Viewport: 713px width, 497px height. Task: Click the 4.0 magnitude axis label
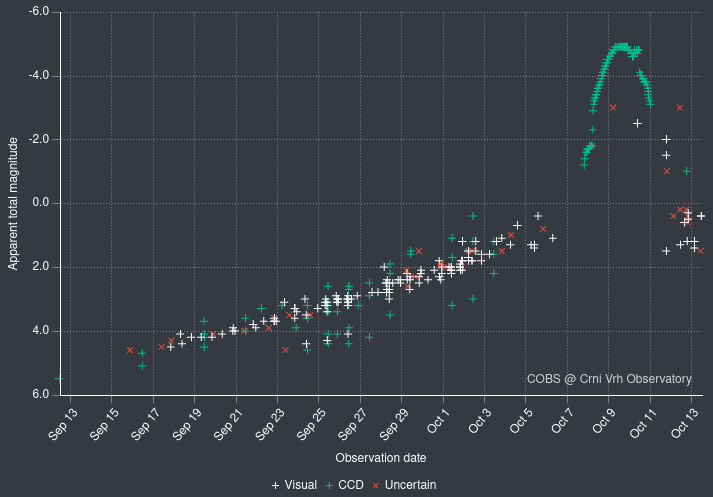point(40,331)
